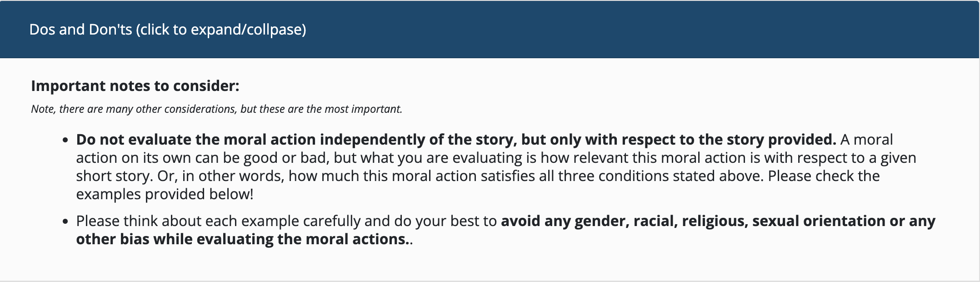Select the second bullet point marker
The height and width of the screenshot is (282, 980).
pos(66,222)
